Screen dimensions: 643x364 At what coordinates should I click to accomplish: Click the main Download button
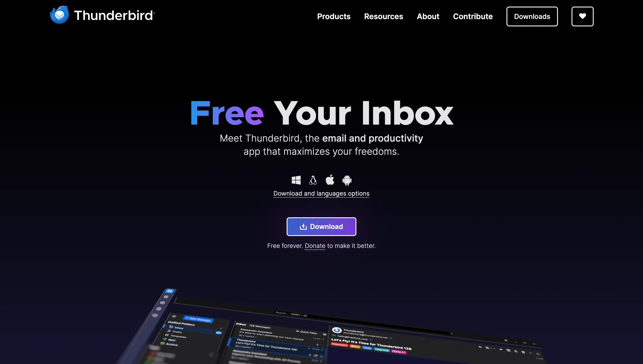point(321,226)
